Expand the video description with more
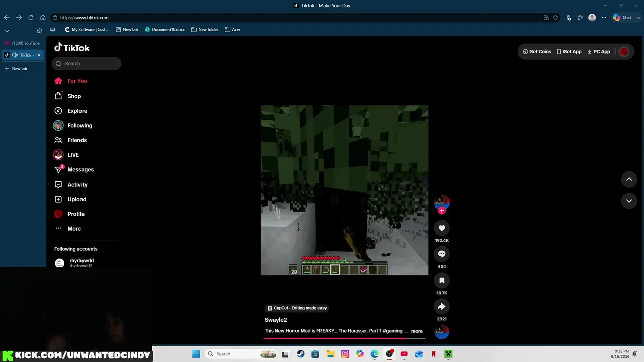Image resolution: width=644 pixels, height=362 pixels. [x=417, y=331]
